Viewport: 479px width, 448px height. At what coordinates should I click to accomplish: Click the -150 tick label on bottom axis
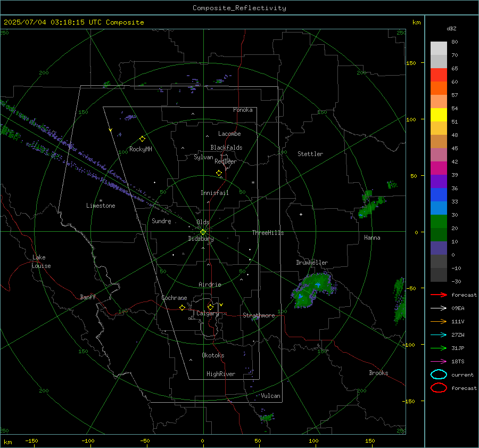pyautogui.click(x=31, y=441)
